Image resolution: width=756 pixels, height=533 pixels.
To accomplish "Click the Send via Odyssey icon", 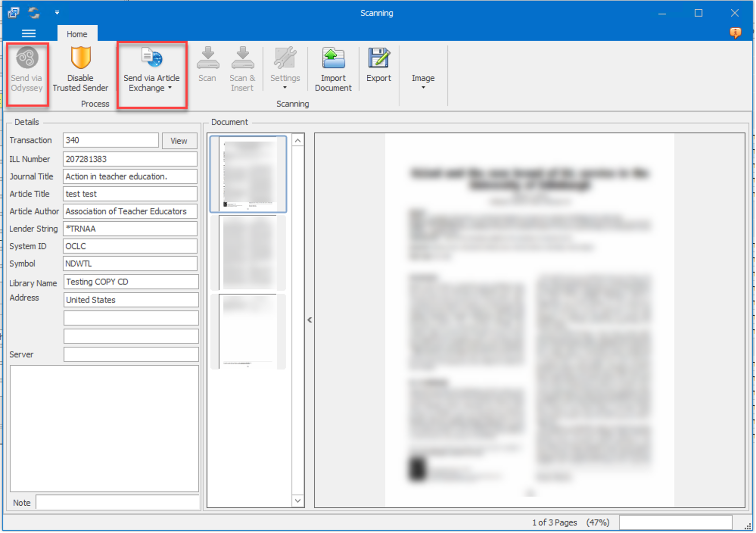I will tap(27, 58).
